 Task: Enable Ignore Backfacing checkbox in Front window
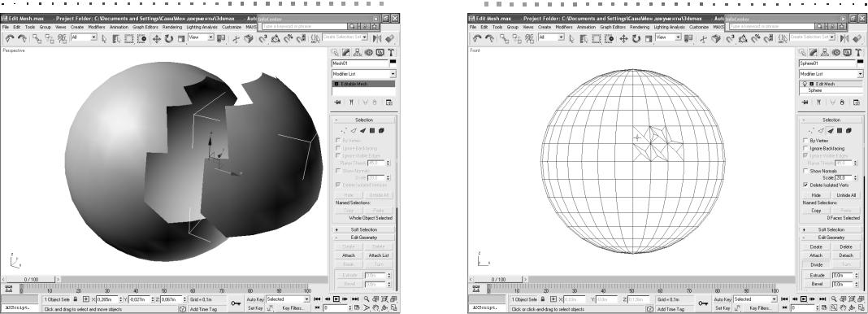click(805, 148)
